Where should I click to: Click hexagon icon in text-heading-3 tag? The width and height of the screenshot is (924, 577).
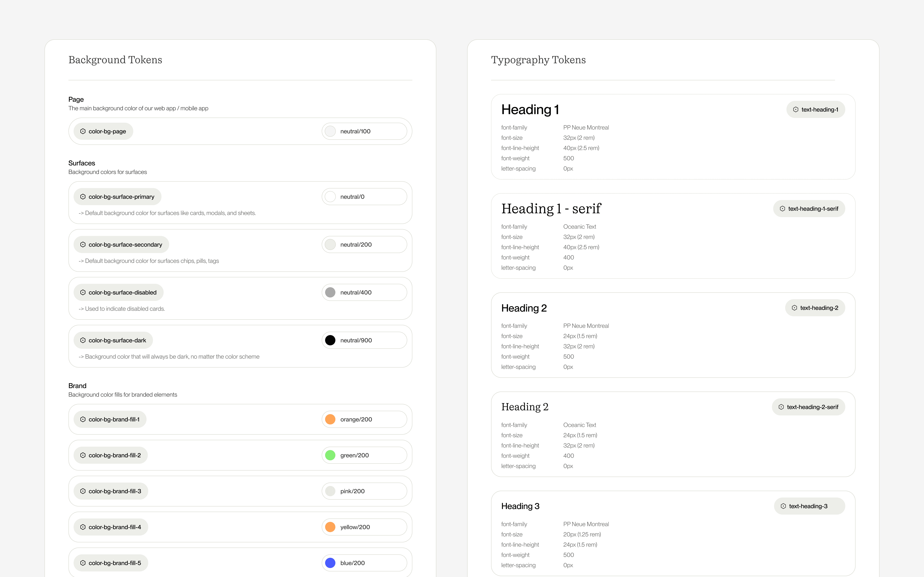[x=783, y=506]
